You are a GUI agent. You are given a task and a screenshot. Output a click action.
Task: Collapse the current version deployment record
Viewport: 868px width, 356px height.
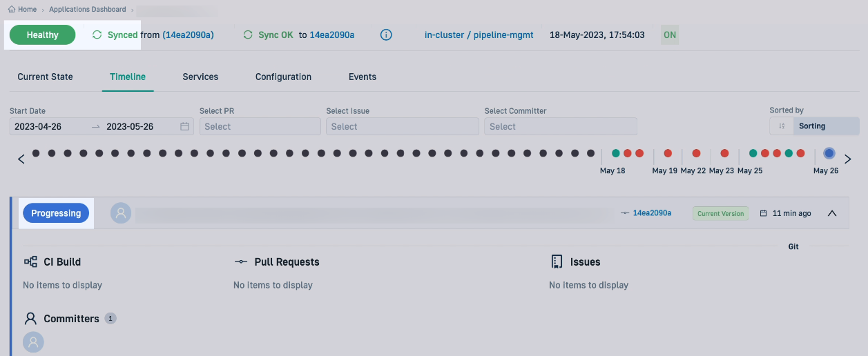[832, 213]
